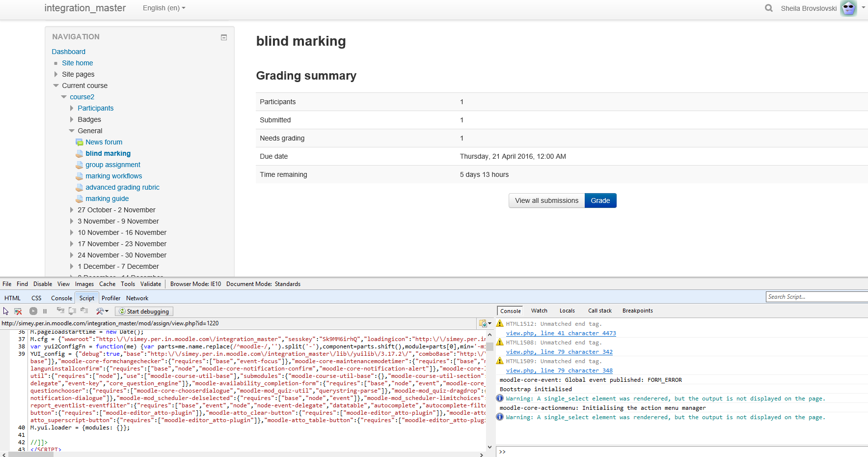Click the assignment icon beside blind marking
Image resolution: width=868 pixels, height=457 pixels.
click(x=80, y=153)
